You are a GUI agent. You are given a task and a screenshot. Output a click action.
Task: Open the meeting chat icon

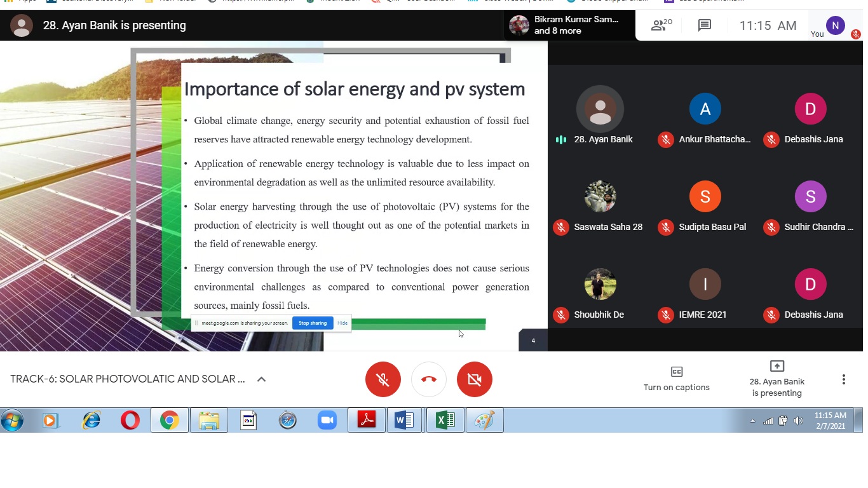tap(704, 25)
